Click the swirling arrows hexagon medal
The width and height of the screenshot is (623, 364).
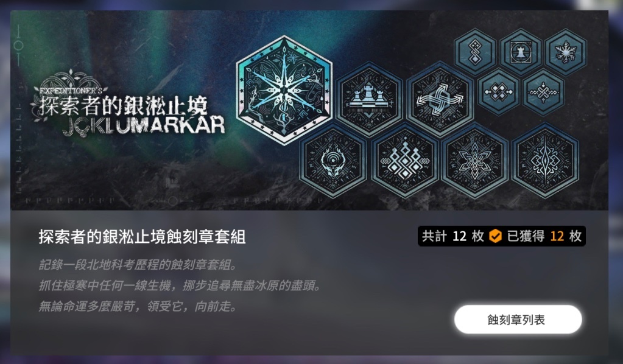[440, 99]
